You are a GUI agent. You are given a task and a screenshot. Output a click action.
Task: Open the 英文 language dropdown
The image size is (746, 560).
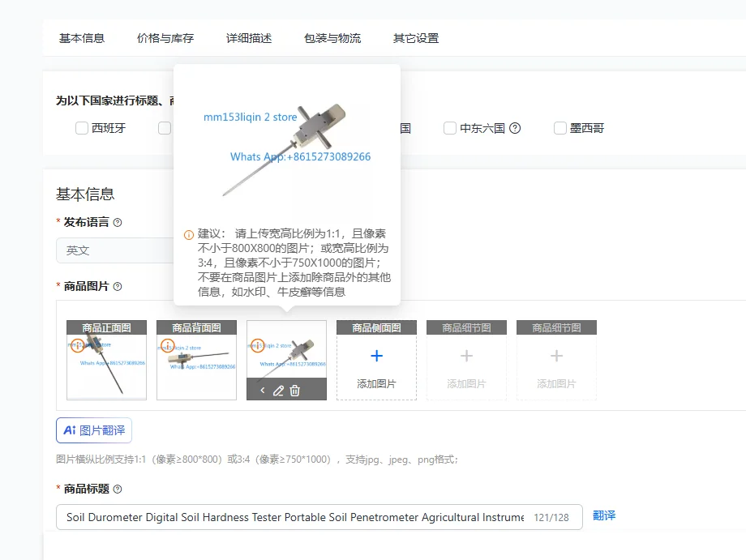click(x=115, y=250)
